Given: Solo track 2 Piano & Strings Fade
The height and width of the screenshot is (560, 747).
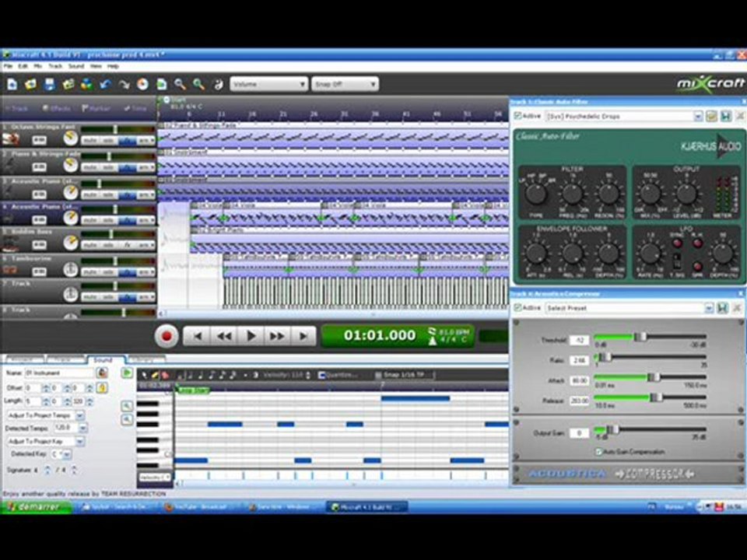Looking at the screenshot, I should (108, 168).
